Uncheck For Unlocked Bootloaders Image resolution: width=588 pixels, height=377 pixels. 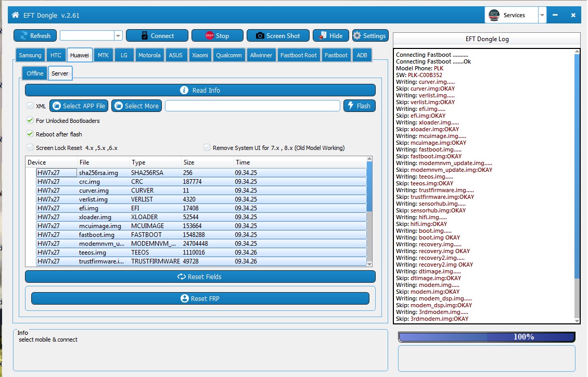click(30, 120)
